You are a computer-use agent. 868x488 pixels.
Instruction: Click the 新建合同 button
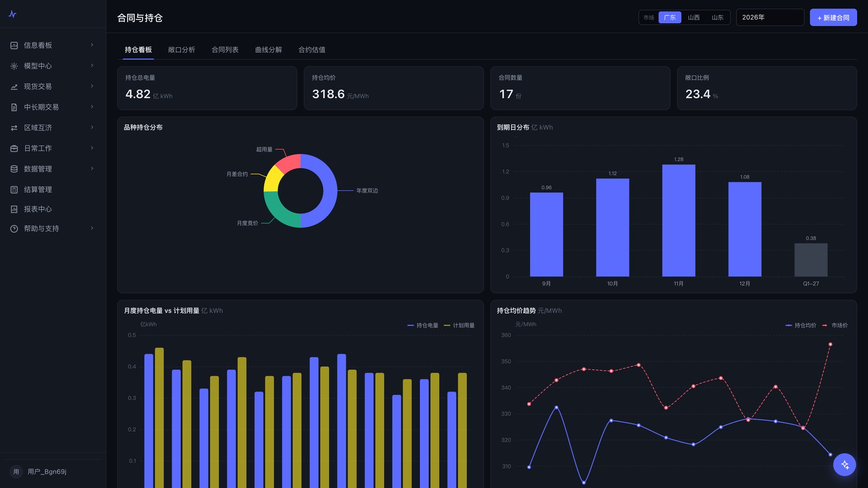(x=833, y=17)
